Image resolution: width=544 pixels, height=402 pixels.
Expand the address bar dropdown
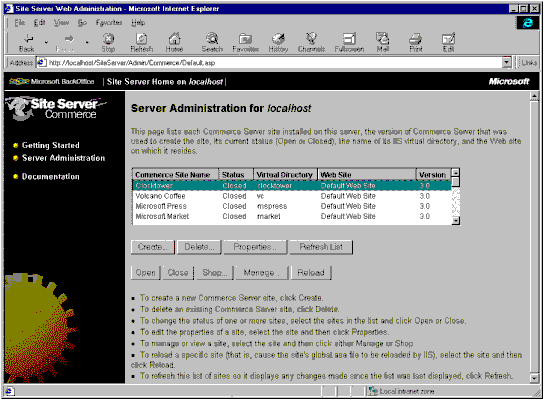[x=507, y=63]
